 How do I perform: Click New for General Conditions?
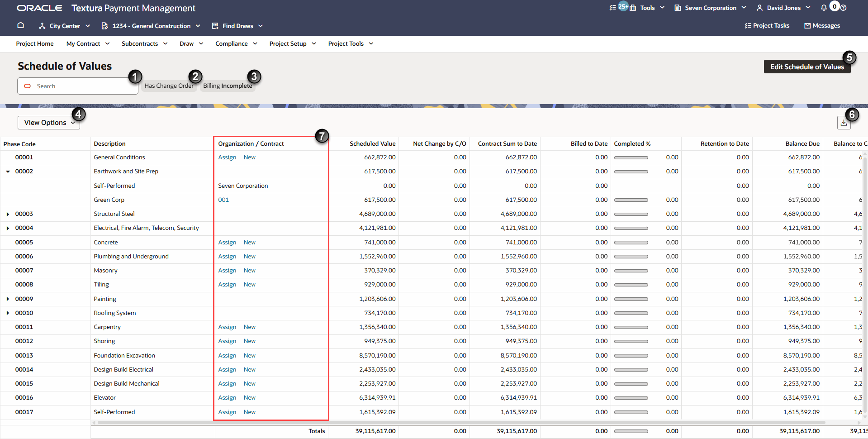[x=250, y=157]
